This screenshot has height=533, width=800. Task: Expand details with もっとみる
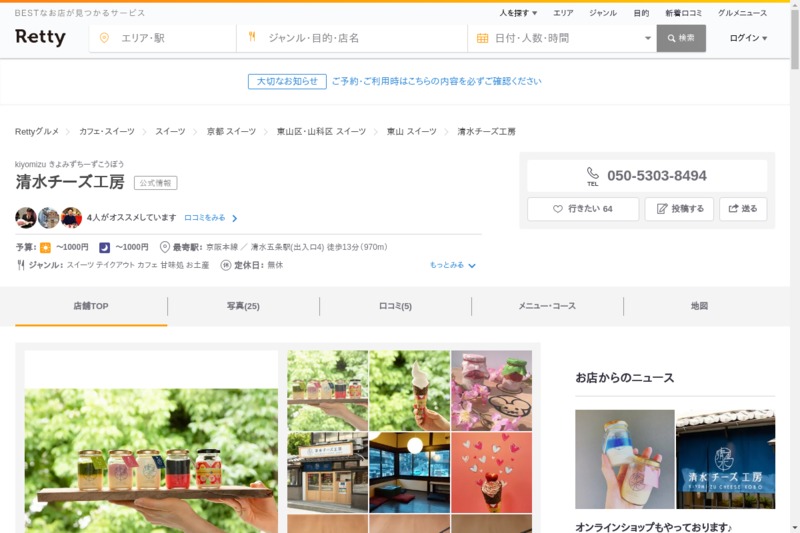tap(453, 265)
